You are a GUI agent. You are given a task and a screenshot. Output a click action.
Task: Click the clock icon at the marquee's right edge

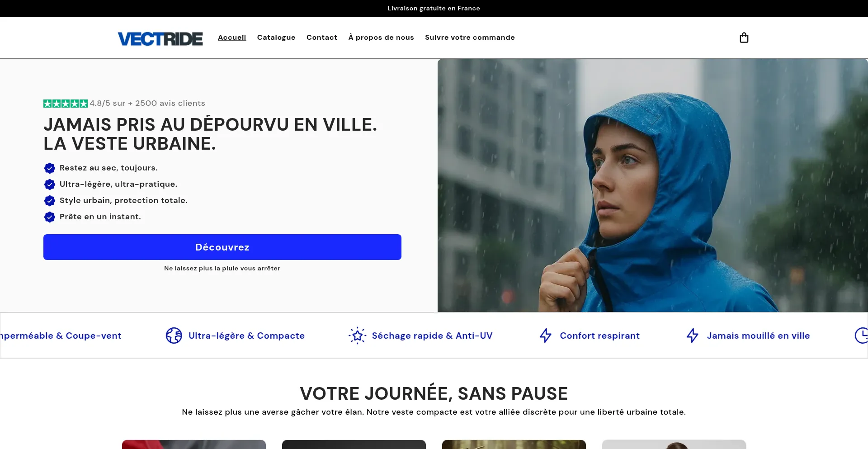[x=862, y=336]
